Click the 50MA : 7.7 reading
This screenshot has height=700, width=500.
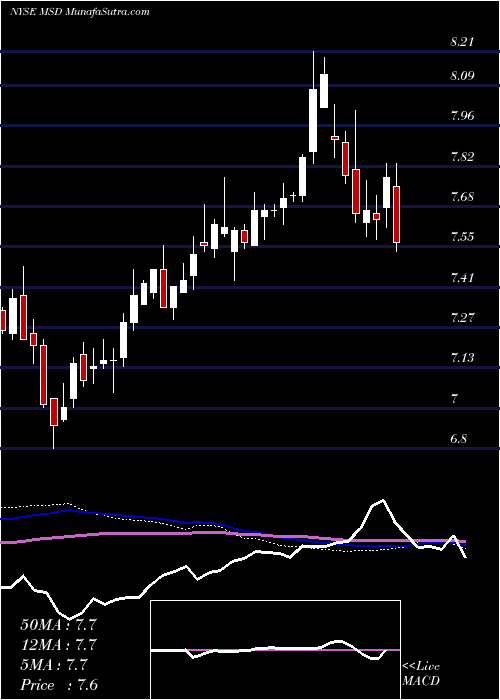click(x=59, y=625)
